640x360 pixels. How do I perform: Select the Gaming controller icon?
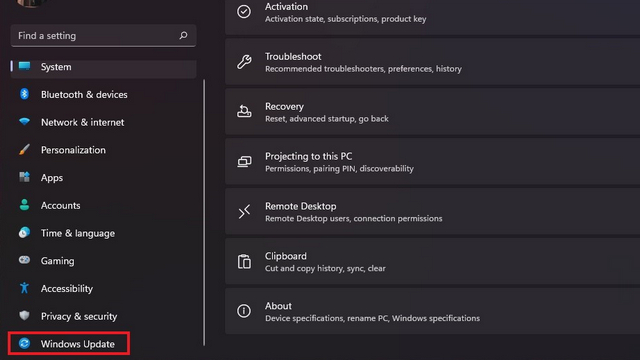tap(24, 260)
